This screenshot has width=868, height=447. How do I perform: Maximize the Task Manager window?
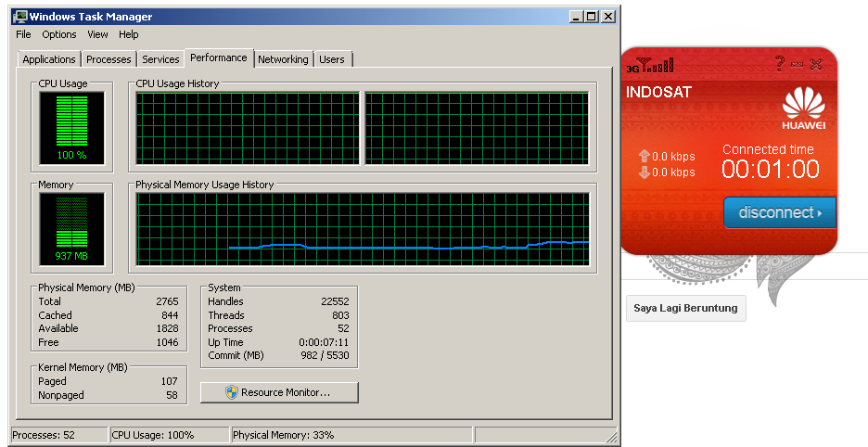[x=592, y=17]
